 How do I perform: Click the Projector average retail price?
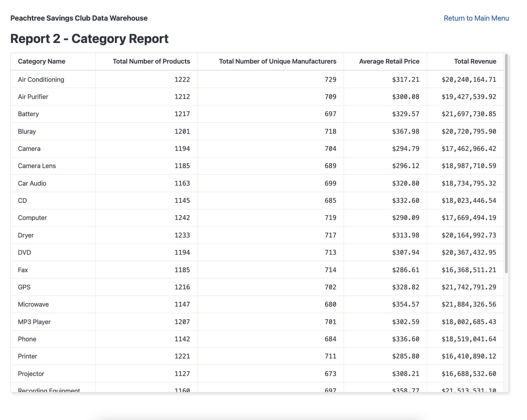[x=406, y=374]
